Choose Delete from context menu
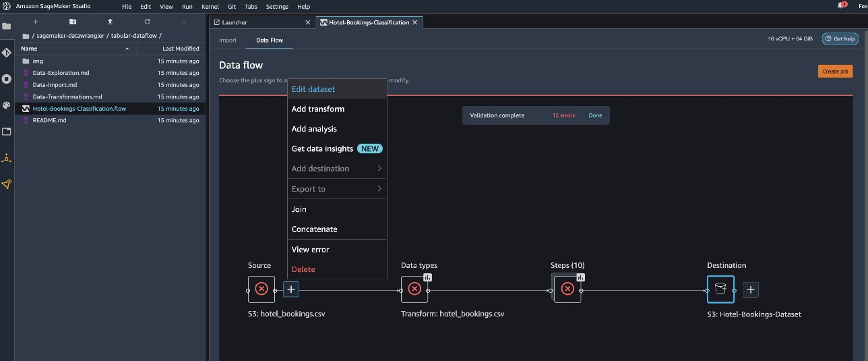The width and height of the screenshot is (868, 361). pyautogui.click(x=337, y=269)
